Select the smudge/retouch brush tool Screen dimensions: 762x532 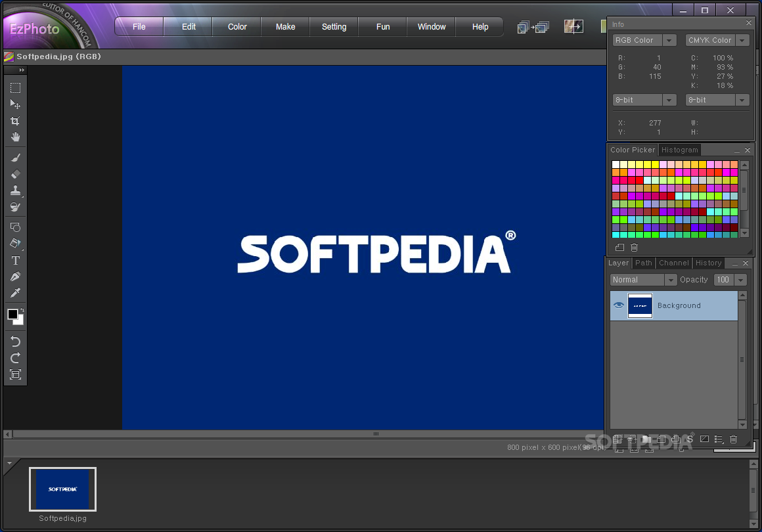point(16,207)
